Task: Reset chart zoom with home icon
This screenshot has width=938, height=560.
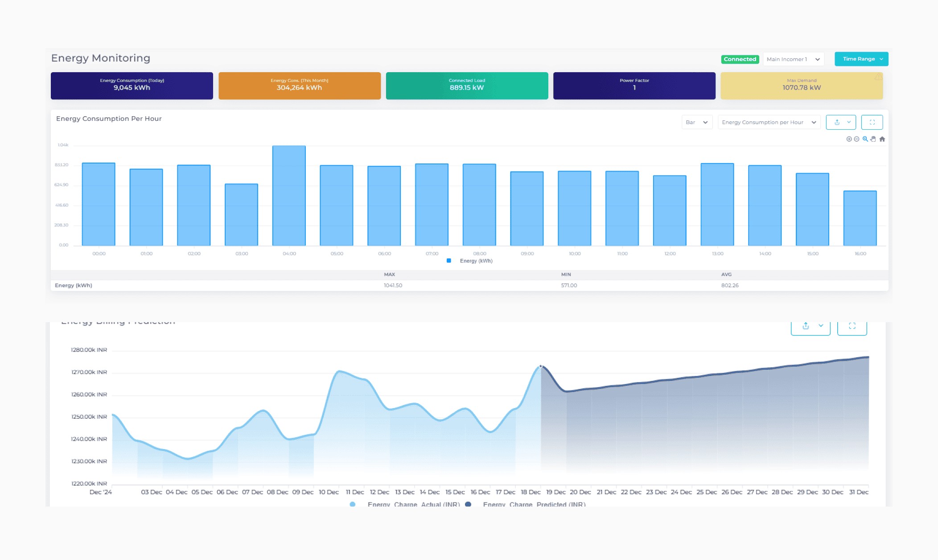Action: coord(882,139)
